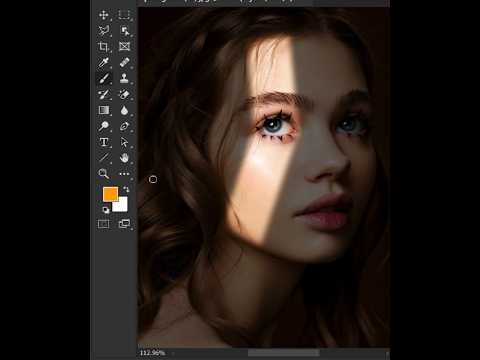The image size is (480, 360).
Task: Activate the Clone Stamp tool
Action: tap(124, 78)
